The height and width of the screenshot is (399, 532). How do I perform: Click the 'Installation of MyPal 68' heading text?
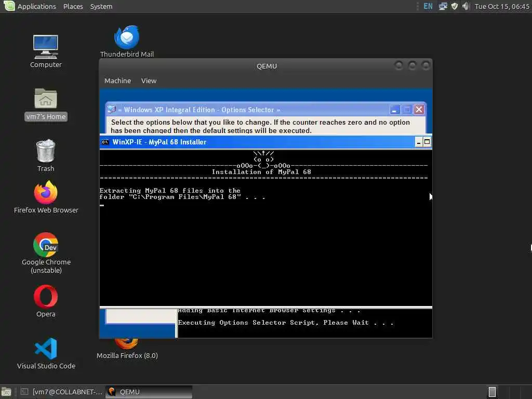click(x=261, y=172)
